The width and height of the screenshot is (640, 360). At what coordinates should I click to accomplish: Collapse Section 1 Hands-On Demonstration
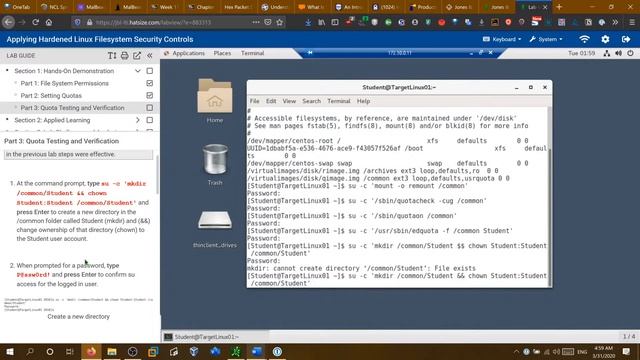[x=138, y=71]
